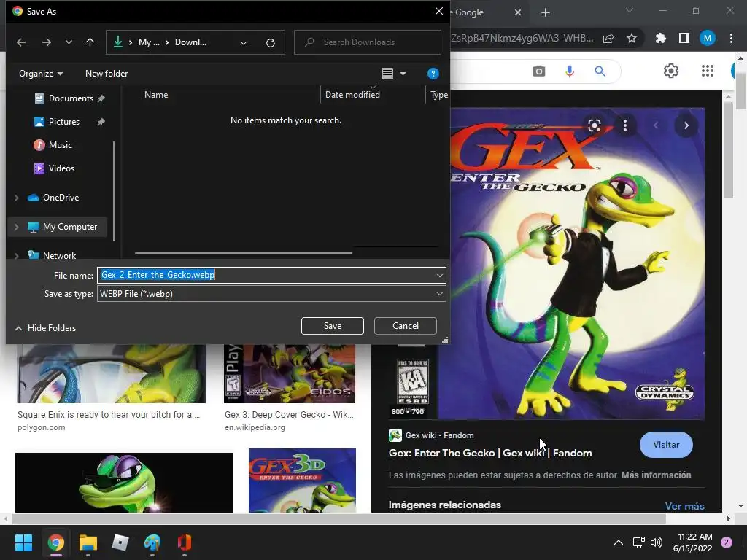
Task: Click My breadcrumb in address bar
Action: point(149,42)
